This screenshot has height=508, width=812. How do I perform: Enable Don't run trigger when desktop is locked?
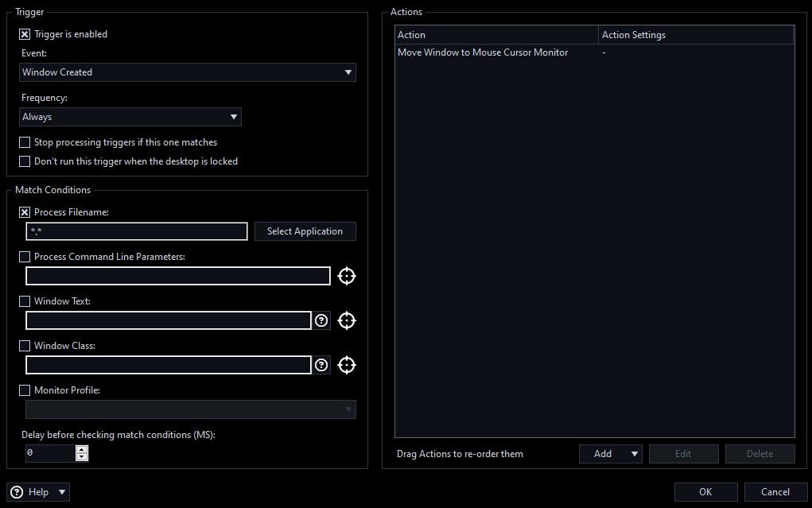point(25,161)
